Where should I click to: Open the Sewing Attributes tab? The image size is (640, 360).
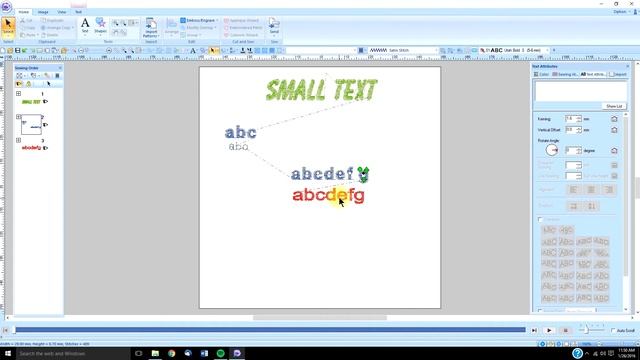565,74
